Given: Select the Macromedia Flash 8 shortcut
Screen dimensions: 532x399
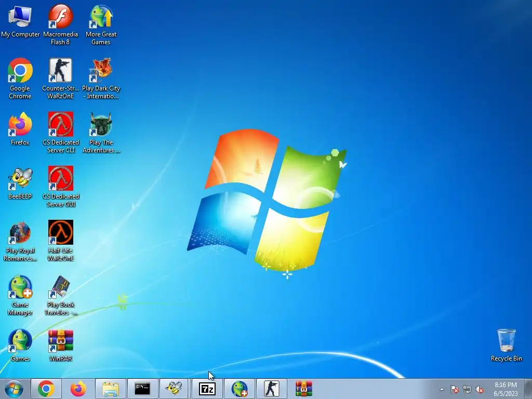Looking at the screenshot, I should (x=60, y=25).
